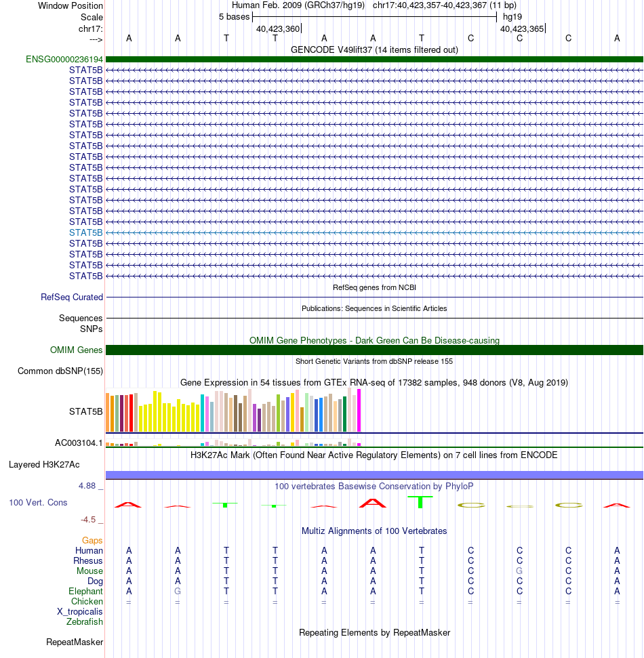
Task: Click the chr17:40,423,357-40,423,367 position text
Action: click(430, 5)
